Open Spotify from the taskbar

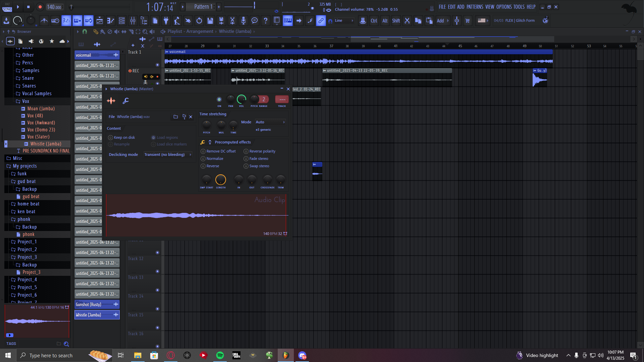click(220, 355)
